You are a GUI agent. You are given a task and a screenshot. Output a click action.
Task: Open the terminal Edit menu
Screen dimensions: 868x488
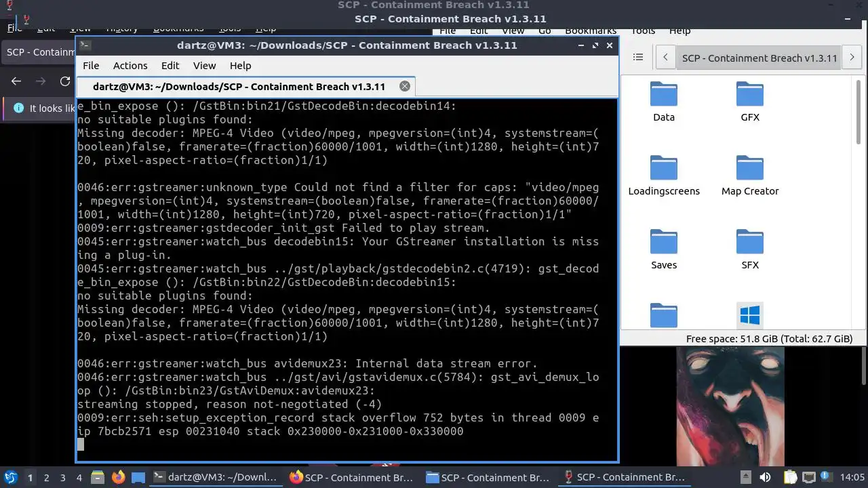tap(170, 66)
